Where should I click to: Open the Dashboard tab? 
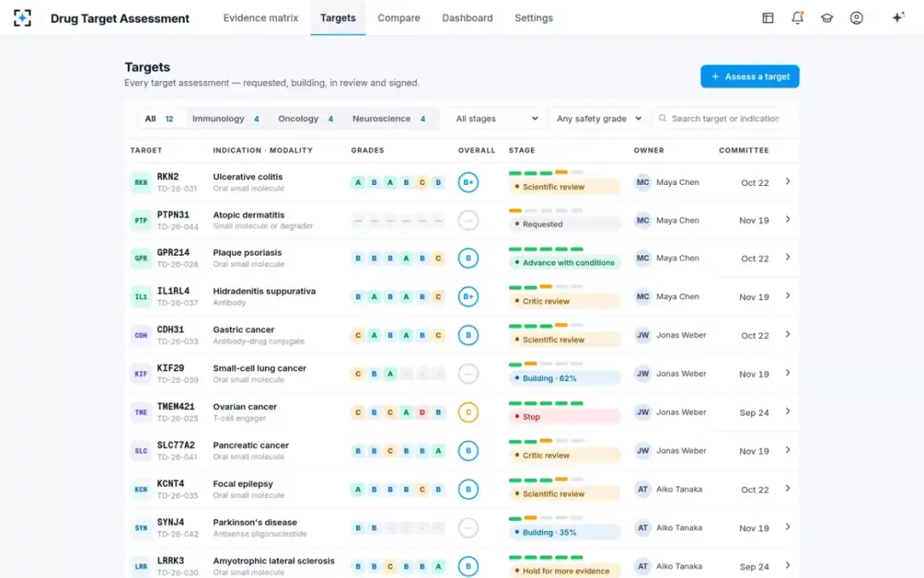coord(467,18)
